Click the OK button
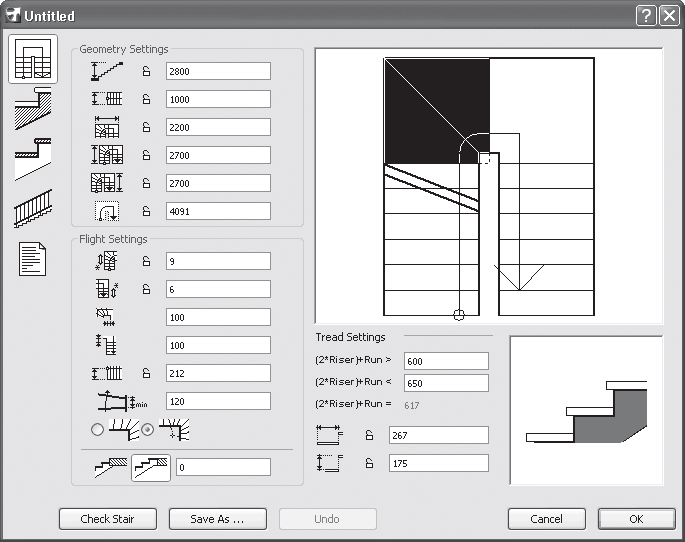 tap(636, 519)
